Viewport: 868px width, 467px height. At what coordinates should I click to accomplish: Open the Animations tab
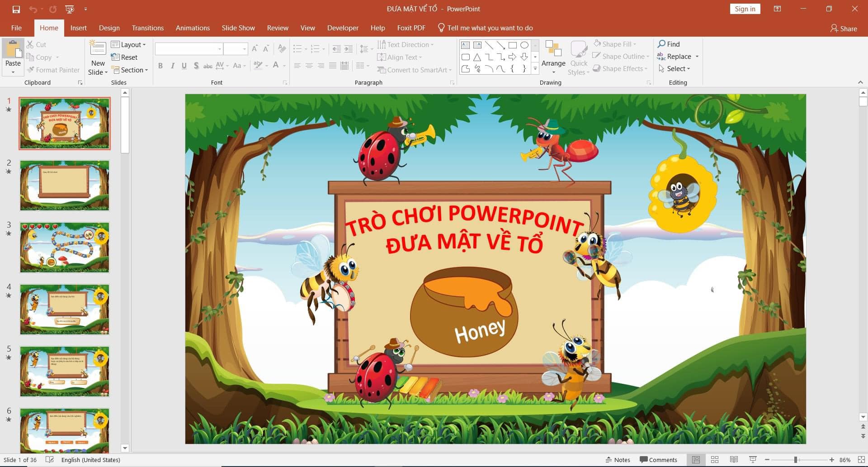(x=193, y=28)
